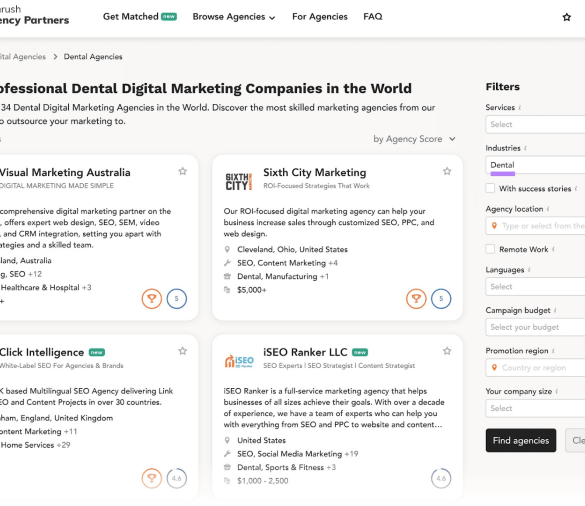Click info icon next to Campaign budget
The width and height of the screenshot is (585, 506).
[x=555, y=310]
